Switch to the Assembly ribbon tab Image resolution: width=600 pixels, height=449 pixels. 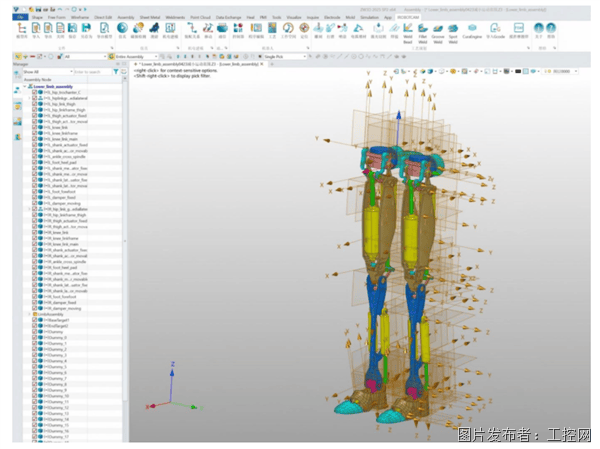tap(126, 18)
